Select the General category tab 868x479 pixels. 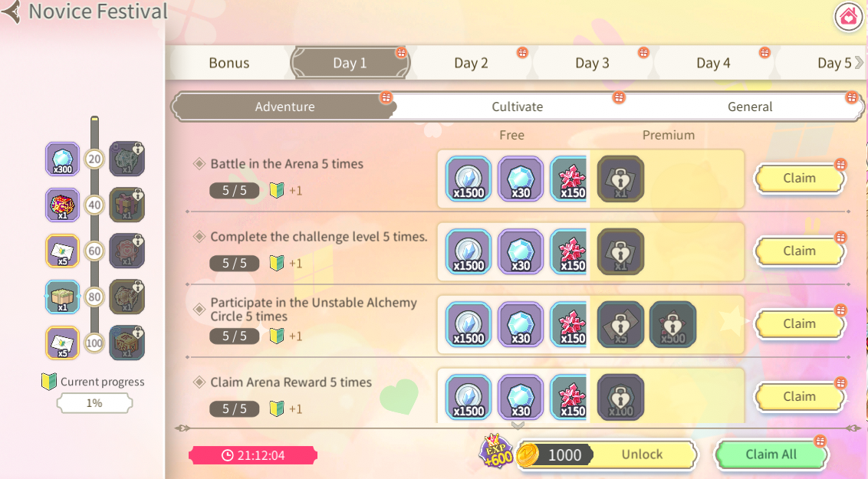tap(750, 107)
